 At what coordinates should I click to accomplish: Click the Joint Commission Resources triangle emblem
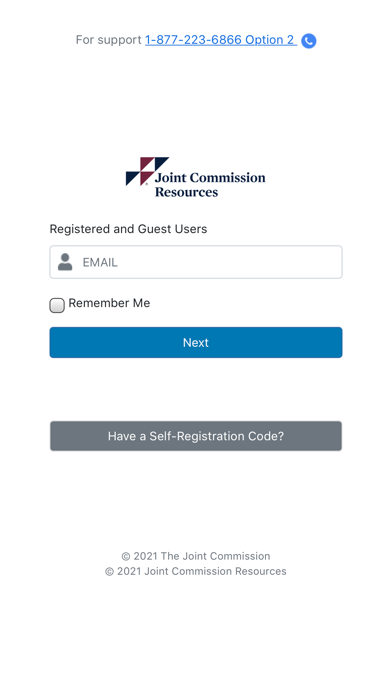[x=147, y=171]
